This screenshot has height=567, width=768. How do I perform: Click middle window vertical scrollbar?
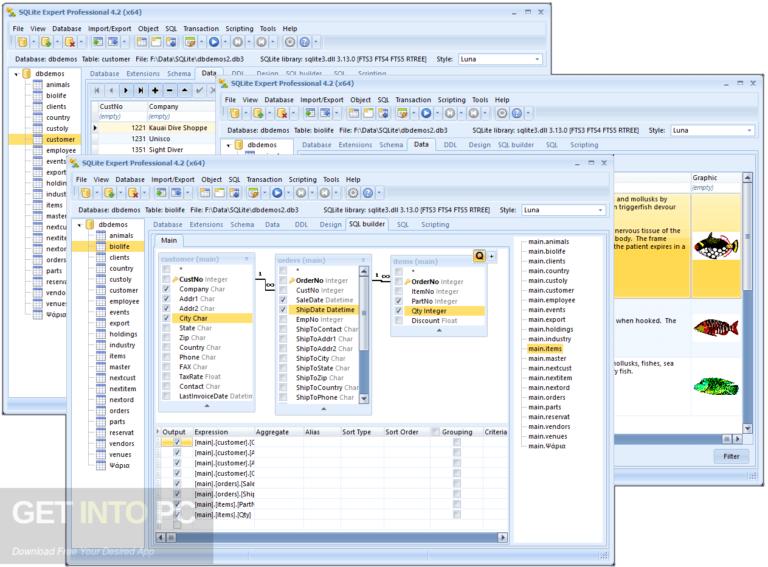pos(747,303)
